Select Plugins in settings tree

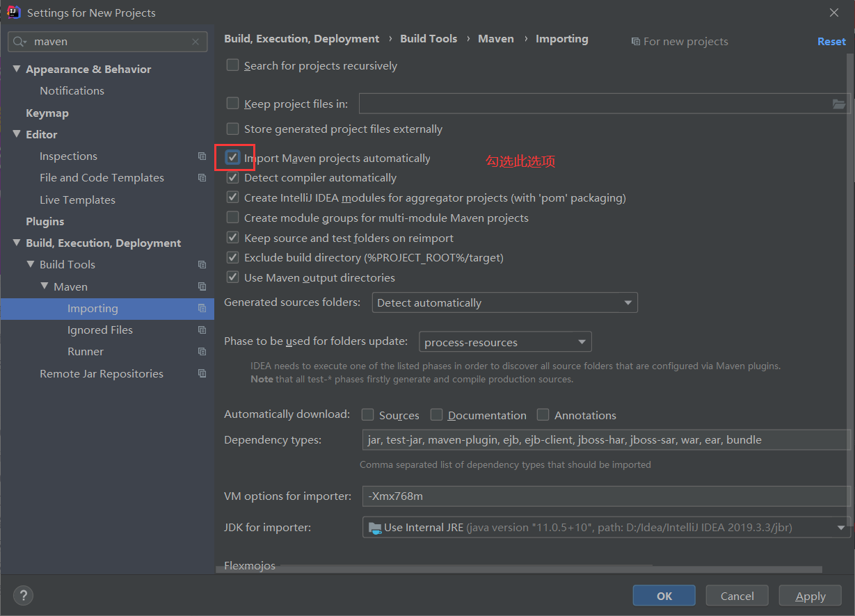tap(45, 221)
